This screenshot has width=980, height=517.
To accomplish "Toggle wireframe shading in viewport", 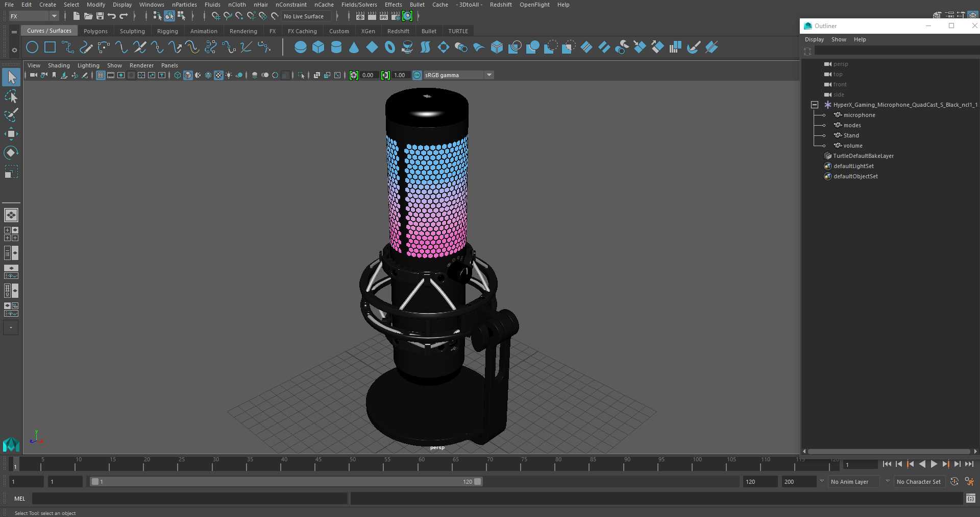I will coord(178,75).
